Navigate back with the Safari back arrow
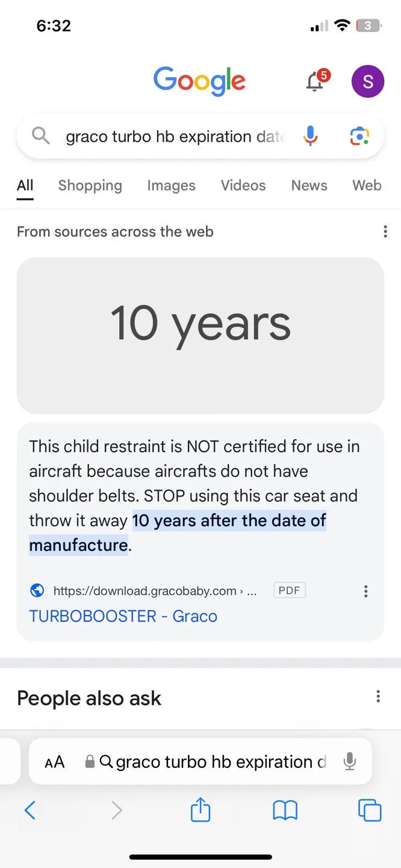The height and width of the screenshot is (868, 401). pos(31,810)
